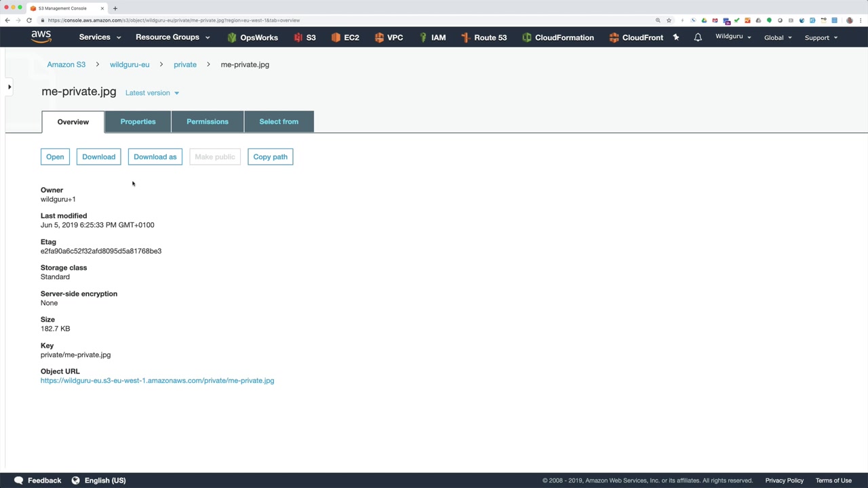
Task: Click the owner value wildguru+1
Action: point(58,199)
